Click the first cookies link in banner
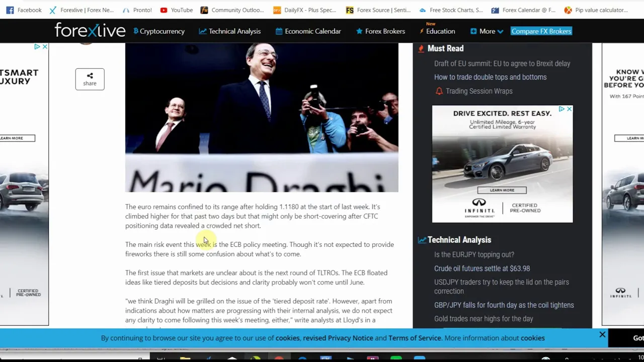Viewport: 644px width, 362px height. (x=287, y=338)
